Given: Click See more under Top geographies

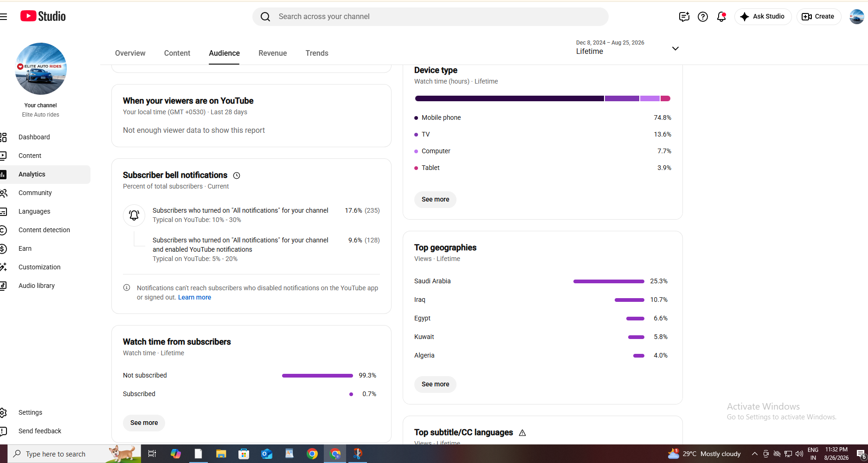Looking at the screenshot, I should click(x=435, y=385).
